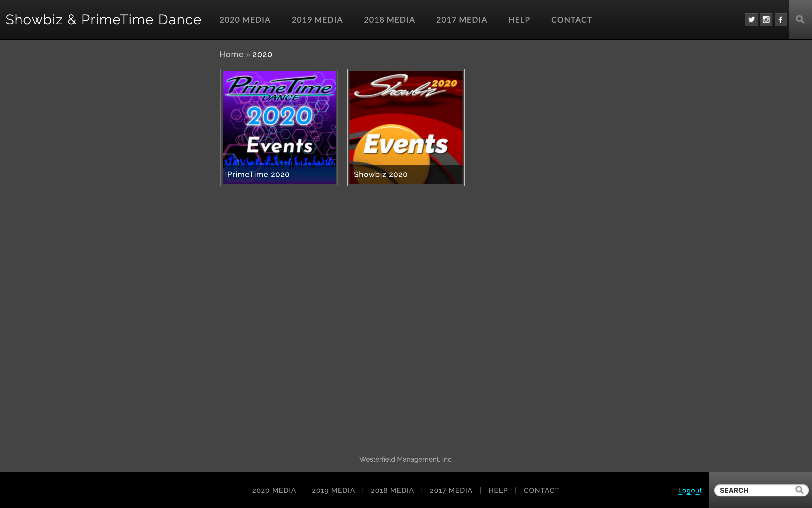Open 2017 MEDIA in footer navigation
This screenshot has width=812, height=508.
point(451,490)
